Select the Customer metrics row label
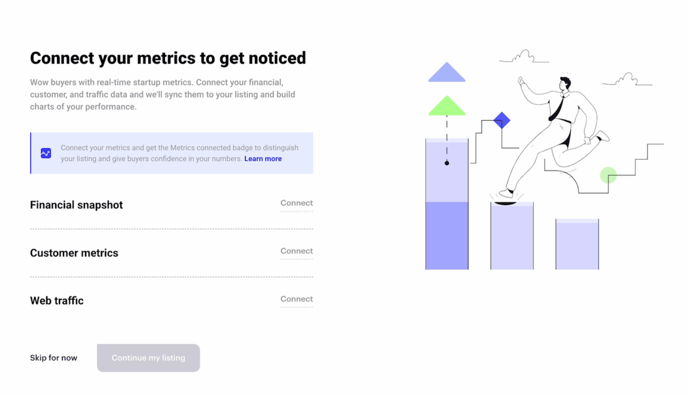This screenshot has height=395, width=688. (74, 253)
